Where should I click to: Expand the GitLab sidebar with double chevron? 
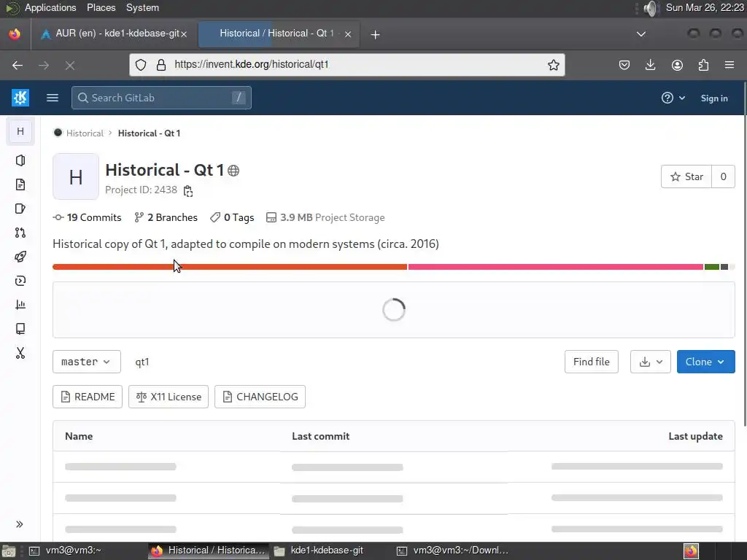pos(20,524)
